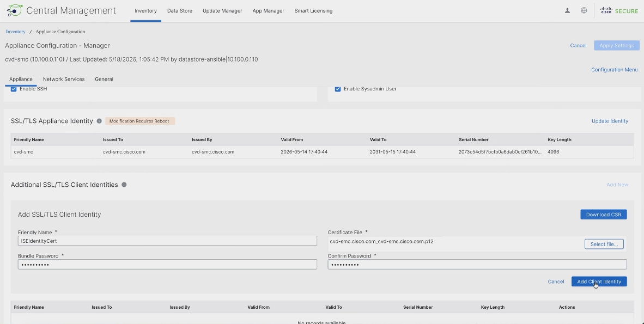Switch to the General tab

104,80
